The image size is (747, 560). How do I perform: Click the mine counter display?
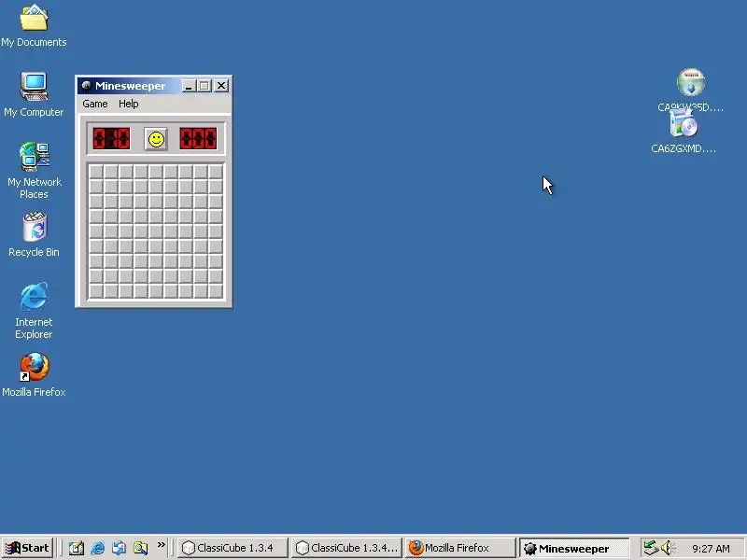[x=111, y=138]
